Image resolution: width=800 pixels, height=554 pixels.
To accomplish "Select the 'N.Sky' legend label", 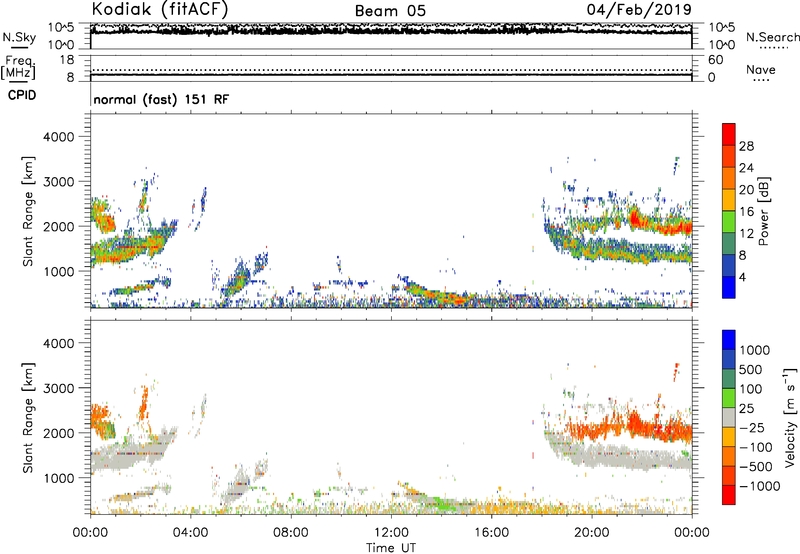I will pyautogui.click(x=19, y=37).
